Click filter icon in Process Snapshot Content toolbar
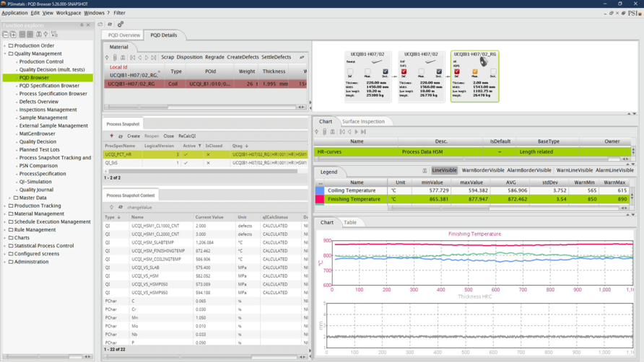This screenshot has width=644, height=362. pos(111,207)
